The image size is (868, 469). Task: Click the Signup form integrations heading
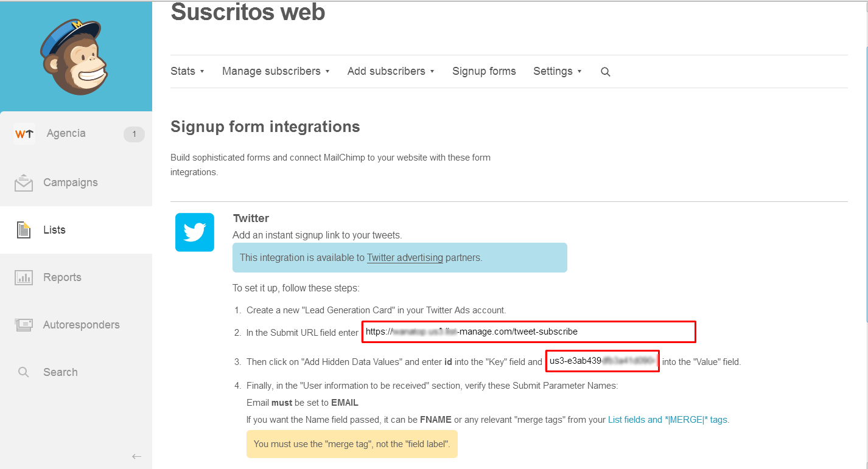tap(265, 127)
